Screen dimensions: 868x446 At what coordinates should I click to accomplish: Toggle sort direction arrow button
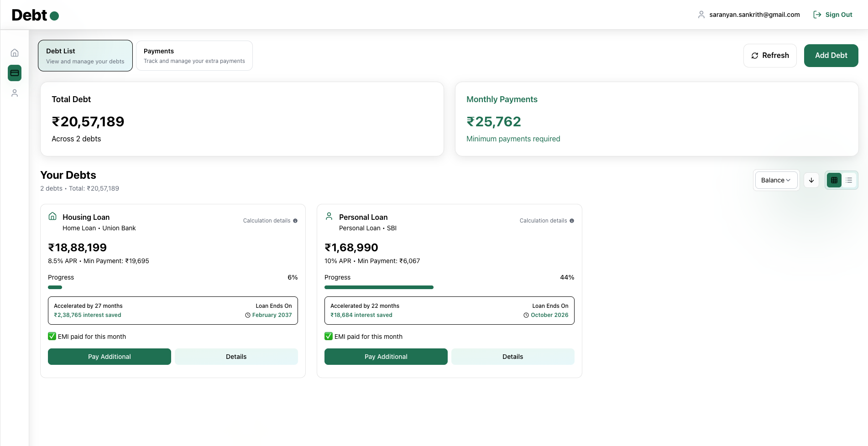(811, 180)
